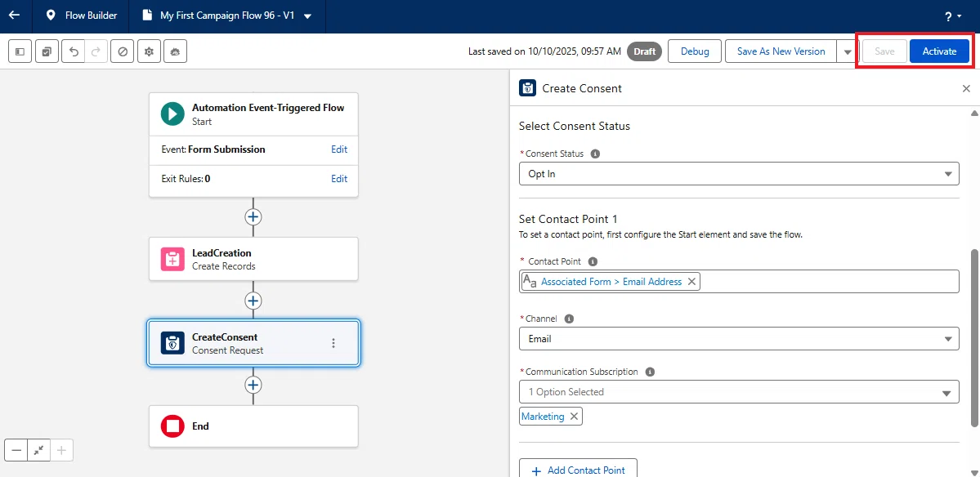980x477 pixels.
Task: Select the End element icon
Action: point(172,426)
